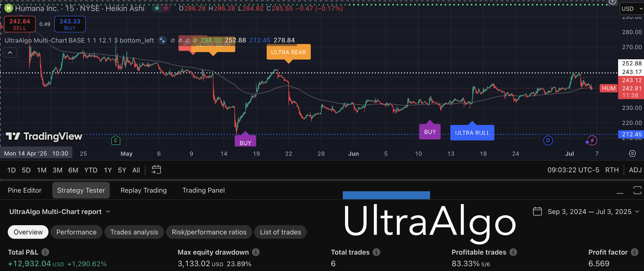This screenshot has height=271, width=644.
Task: Click info icon next to Total trades
Action: (376, 252)
